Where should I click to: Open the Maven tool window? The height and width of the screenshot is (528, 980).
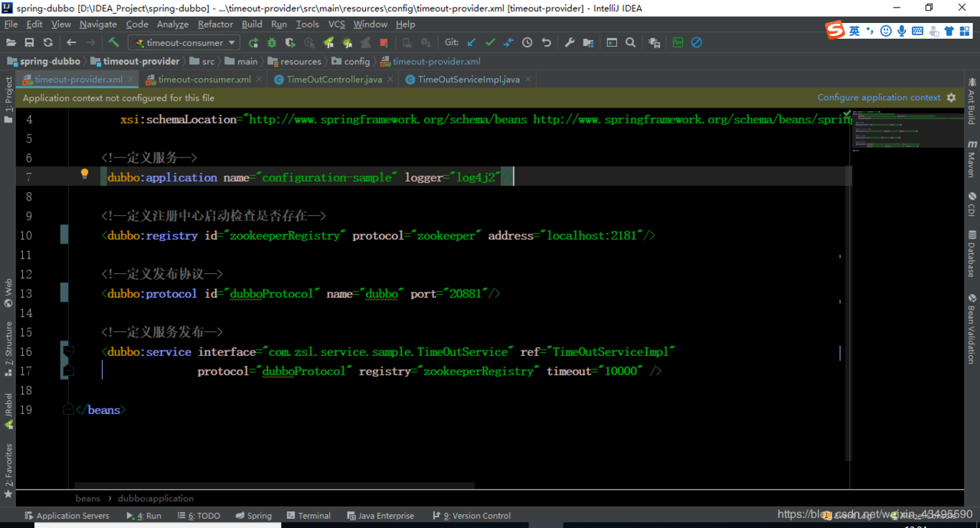pyautogui.click(x=972, y=159)
